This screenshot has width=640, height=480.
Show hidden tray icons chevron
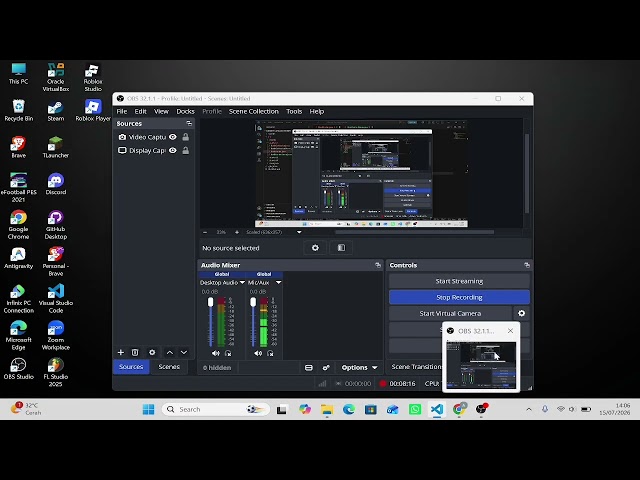[529, 409]
